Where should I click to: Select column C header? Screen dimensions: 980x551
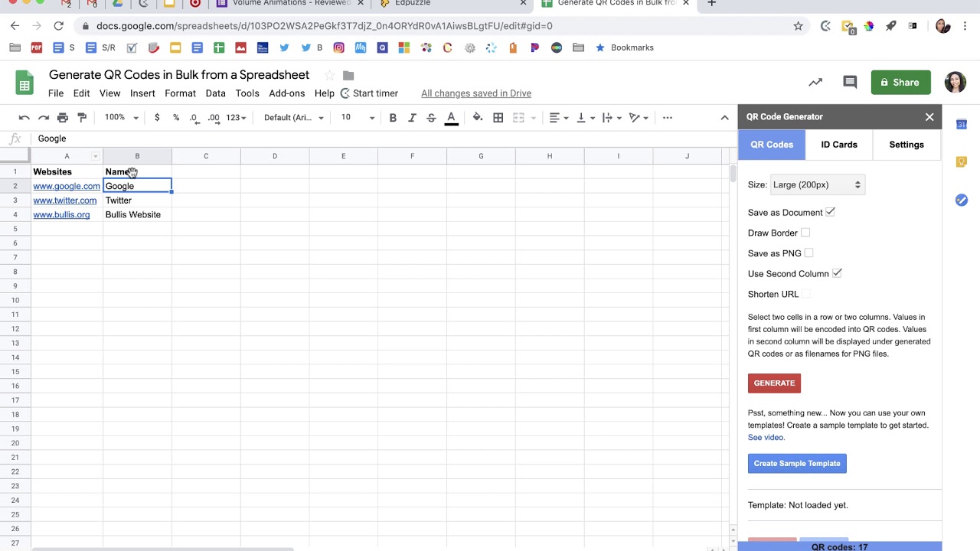(x=206, y=156)
